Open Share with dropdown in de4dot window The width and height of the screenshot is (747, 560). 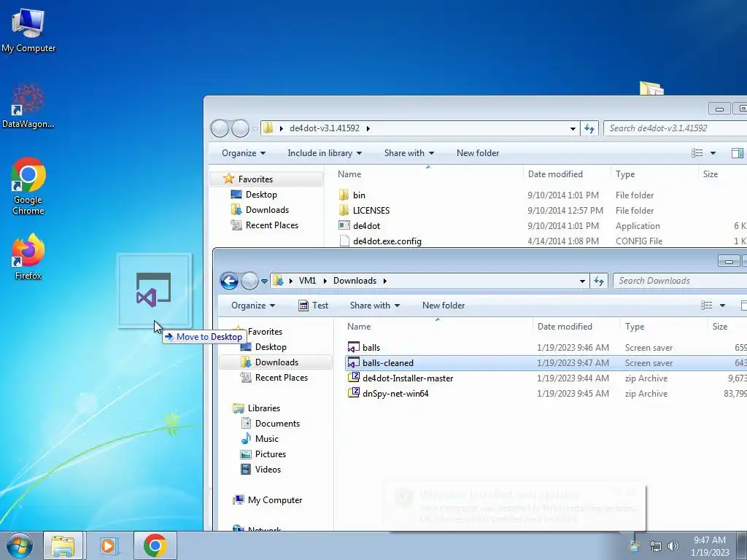pyautogui.click(x=409, y=153)
